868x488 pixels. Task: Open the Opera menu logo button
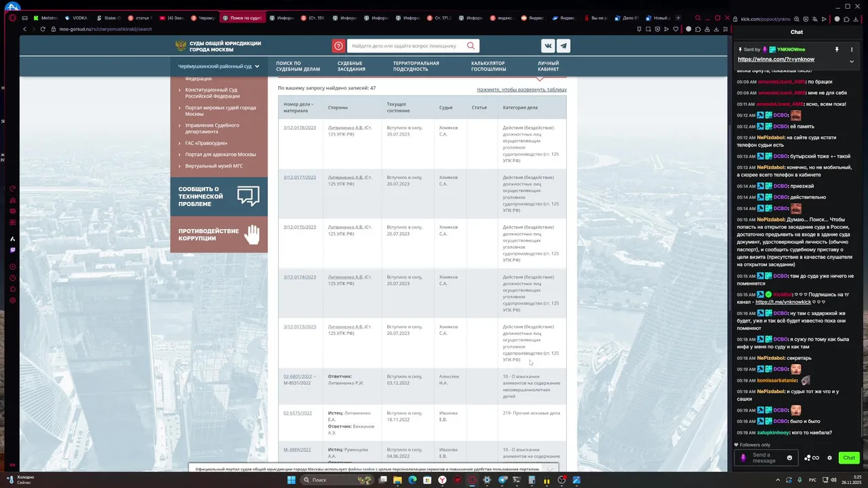12,18
